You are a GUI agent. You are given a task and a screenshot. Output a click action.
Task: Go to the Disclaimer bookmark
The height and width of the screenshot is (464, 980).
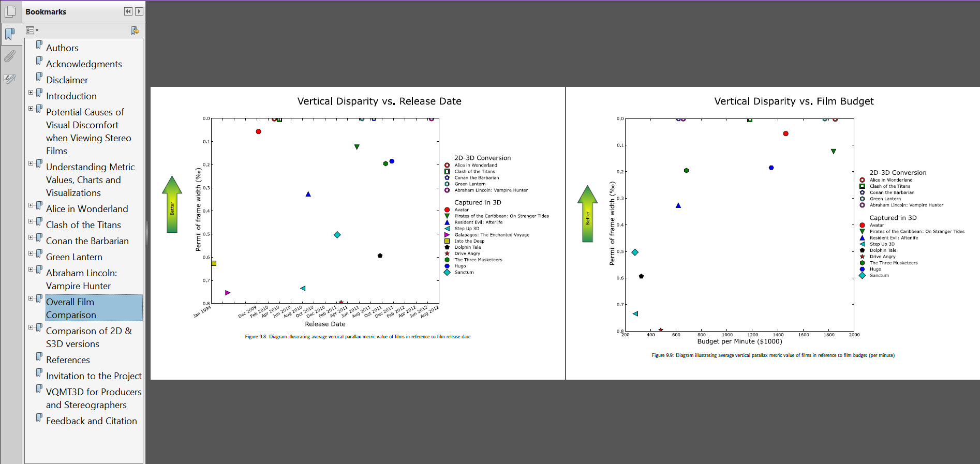67,80
